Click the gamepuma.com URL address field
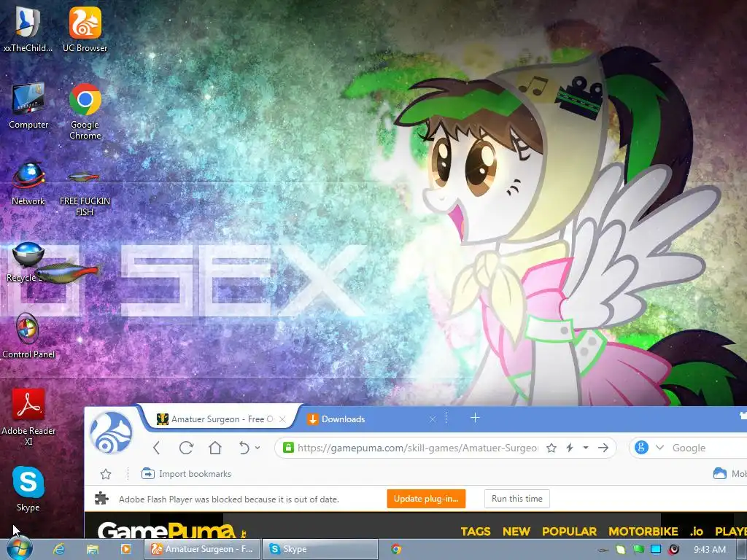The height and width of the screenshot is (560, 747). click(418, 448)
